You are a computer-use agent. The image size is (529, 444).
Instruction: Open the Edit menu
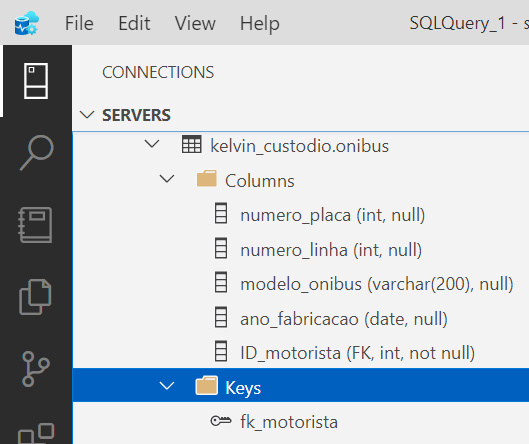(x=134, y=23)
